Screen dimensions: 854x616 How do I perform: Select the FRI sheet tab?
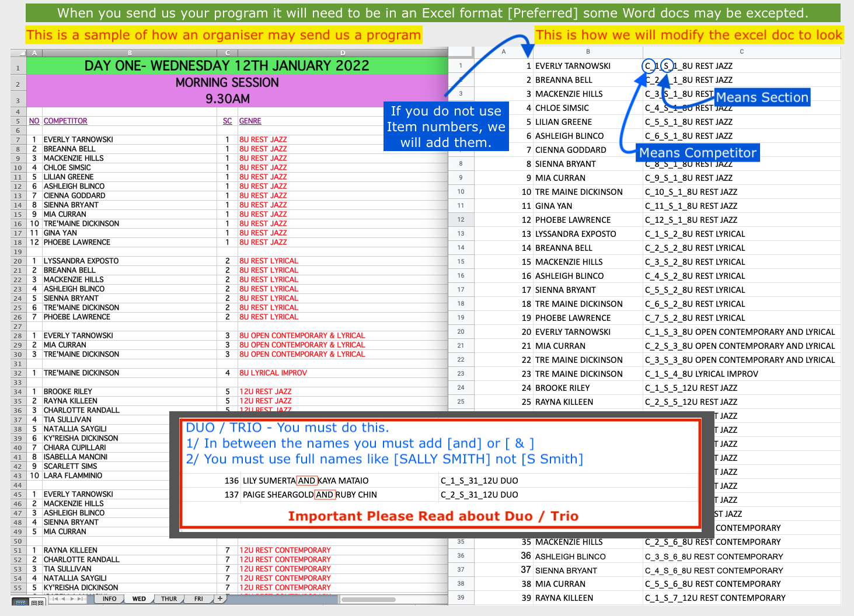click(x=198, y=598)
